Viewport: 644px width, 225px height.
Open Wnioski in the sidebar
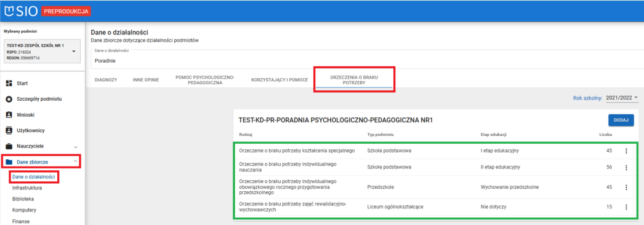coord(25,115)
